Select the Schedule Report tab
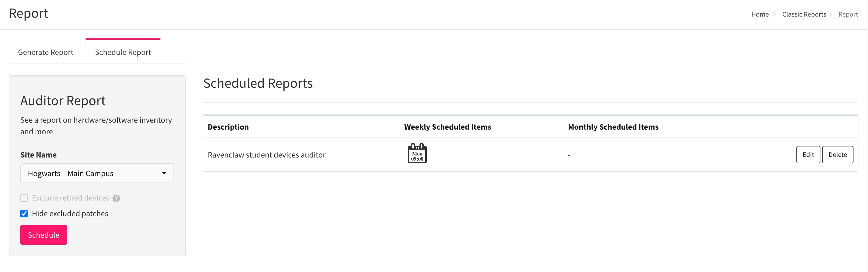 click(123, 52)
